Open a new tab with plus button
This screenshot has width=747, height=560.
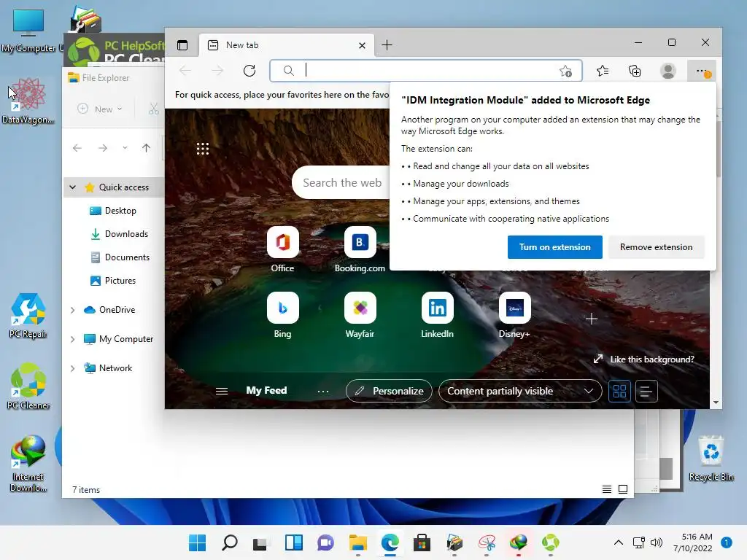coord(387,45)
